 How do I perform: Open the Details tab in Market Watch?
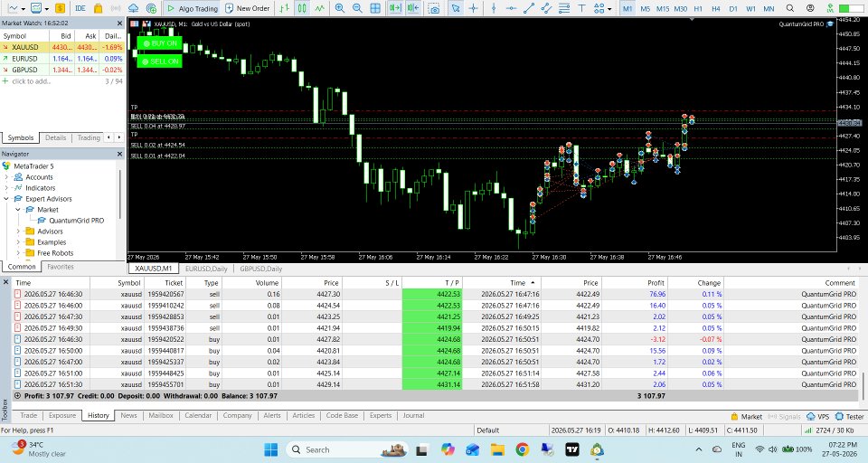(x=55, y=137)
